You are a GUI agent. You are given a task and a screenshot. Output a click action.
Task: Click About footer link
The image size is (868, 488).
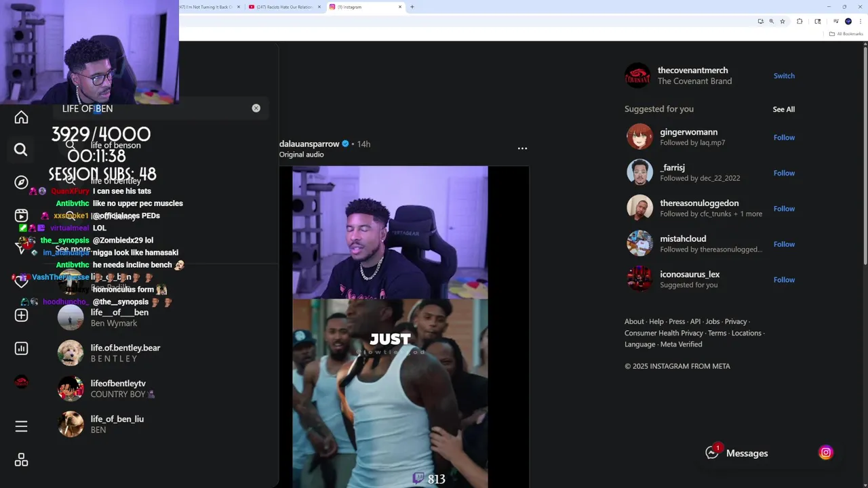(634, 322)
